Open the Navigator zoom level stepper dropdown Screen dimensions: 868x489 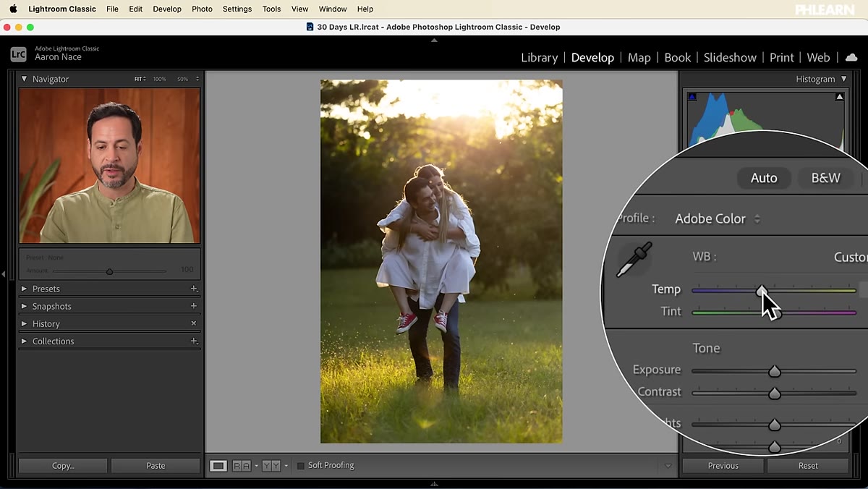[197, 79]
